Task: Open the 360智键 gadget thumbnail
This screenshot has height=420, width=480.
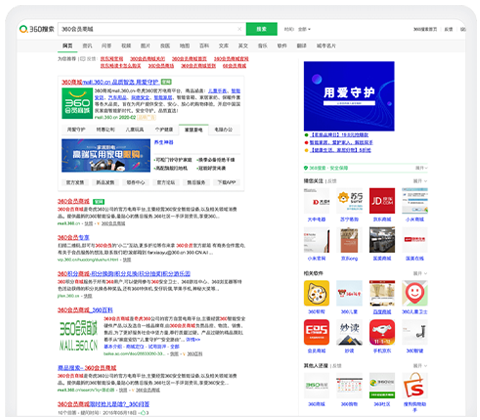Action: point(415,332)
